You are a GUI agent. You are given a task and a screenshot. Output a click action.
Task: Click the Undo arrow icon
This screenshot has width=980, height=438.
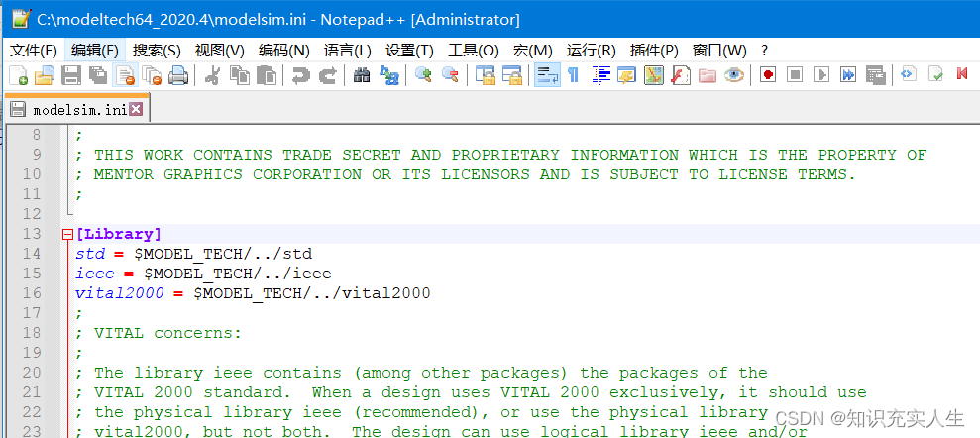[x=300, y=75]
